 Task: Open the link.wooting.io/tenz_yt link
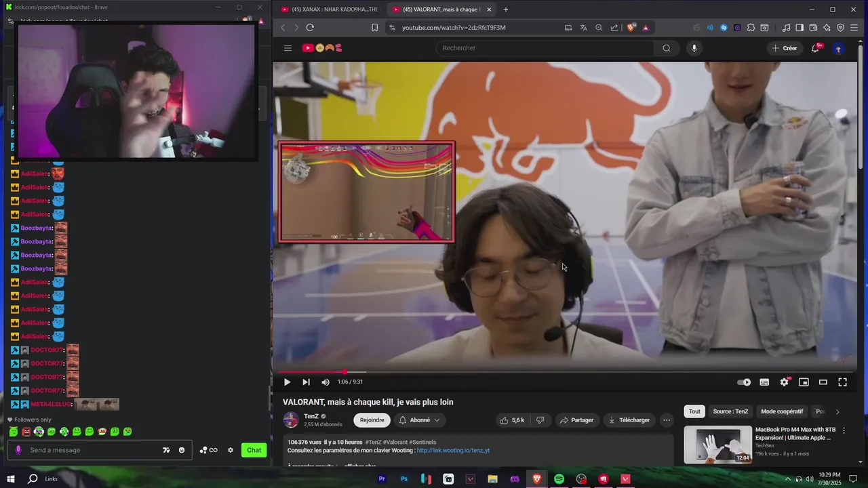(x=453, y=450)
